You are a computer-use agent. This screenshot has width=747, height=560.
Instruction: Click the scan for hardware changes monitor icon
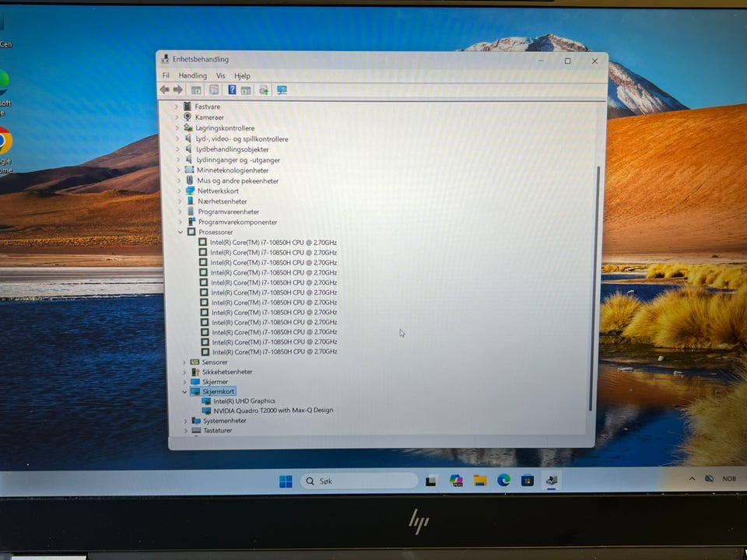(282, 90)
